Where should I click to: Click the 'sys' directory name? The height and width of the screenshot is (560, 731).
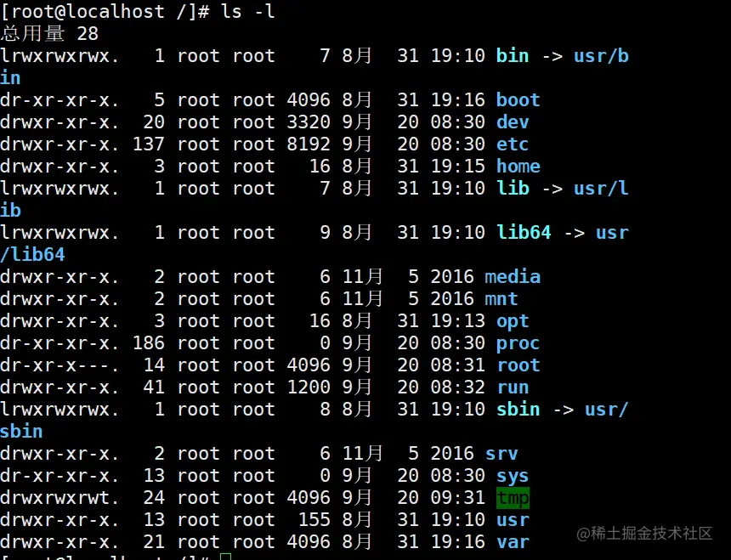point(513,476)
